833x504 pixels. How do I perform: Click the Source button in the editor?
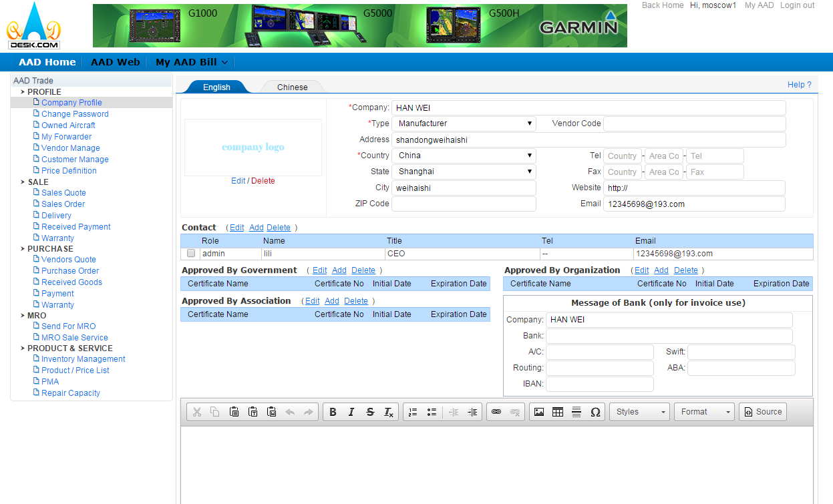click(x=762, y=412)
